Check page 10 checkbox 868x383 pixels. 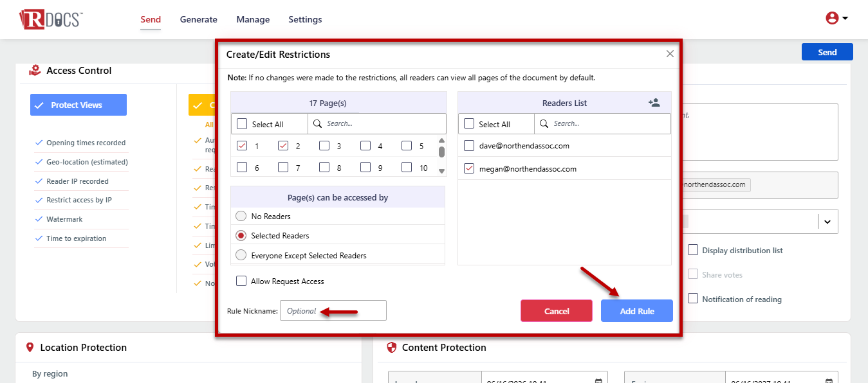tap(407, 168)
